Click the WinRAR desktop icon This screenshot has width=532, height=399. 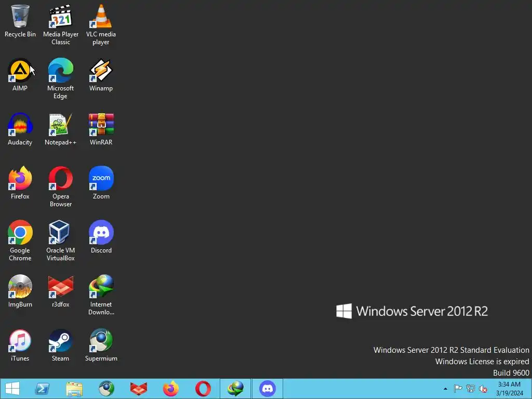pos(101,129)
